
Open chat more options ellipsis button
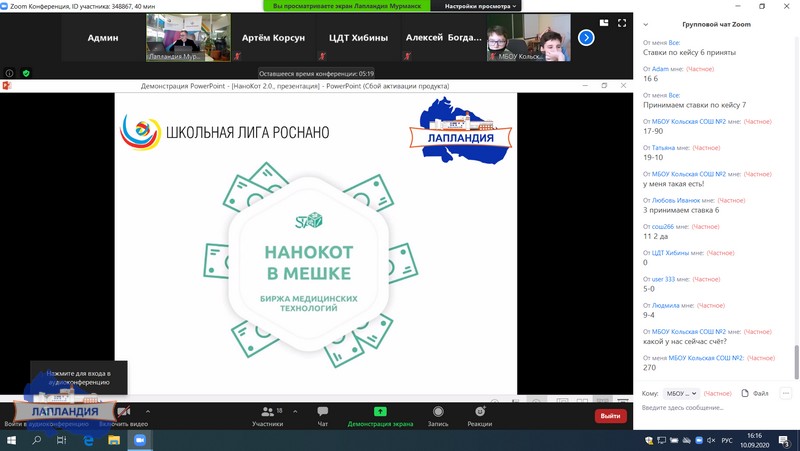click(786, 393)
